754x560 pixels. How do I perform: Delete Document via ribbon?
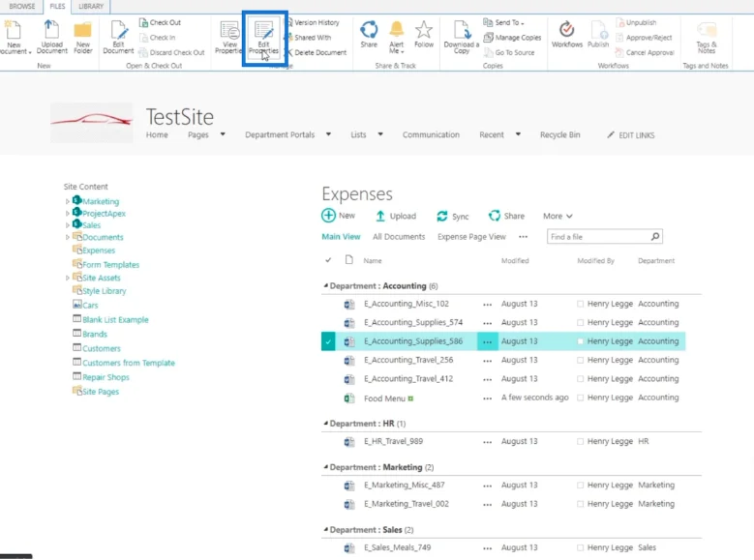click(x=317, y=52)
